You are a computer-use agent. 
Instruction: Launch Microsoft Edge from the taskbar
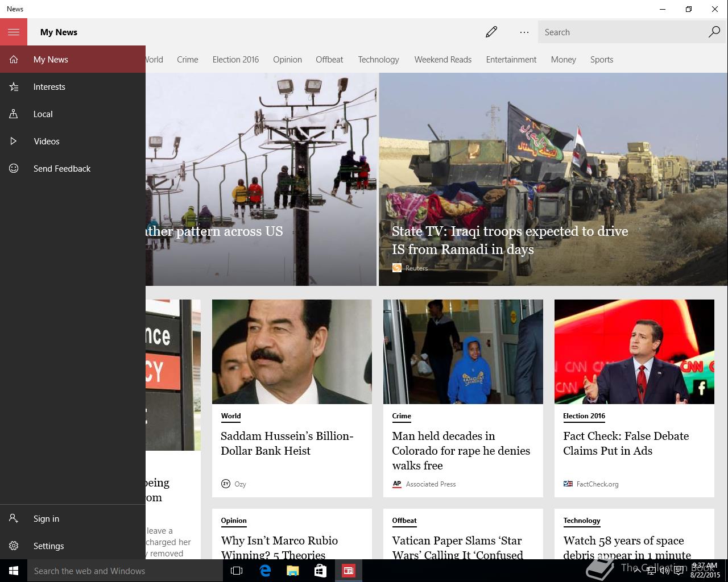[264, 571]
